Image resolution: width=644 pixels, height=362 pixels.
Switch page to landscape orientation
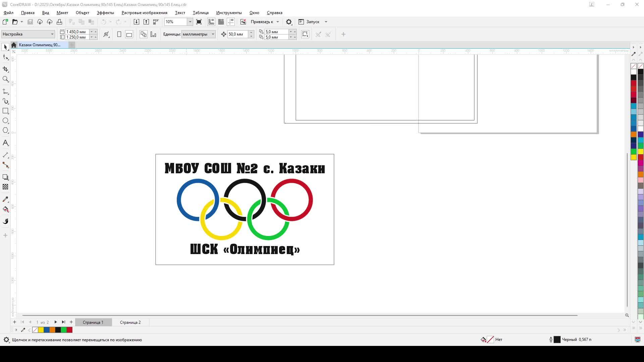(129, 34)
